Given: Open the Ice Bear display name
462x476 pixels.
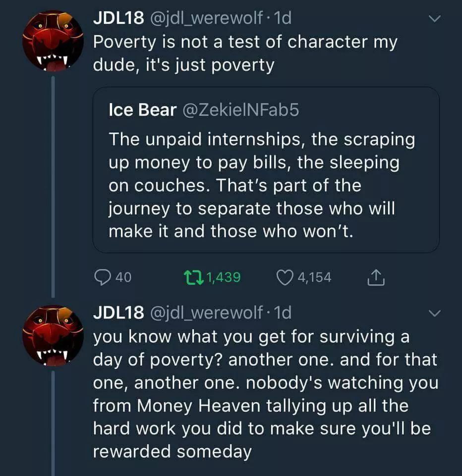Looking at the screenshot, I should [x=142, y=110].
